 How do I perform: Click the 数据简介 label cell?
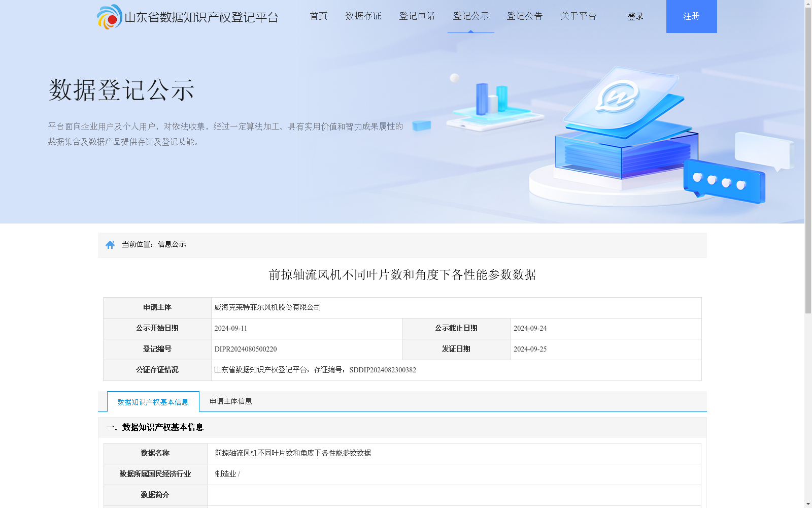click(x=155, y=495)
